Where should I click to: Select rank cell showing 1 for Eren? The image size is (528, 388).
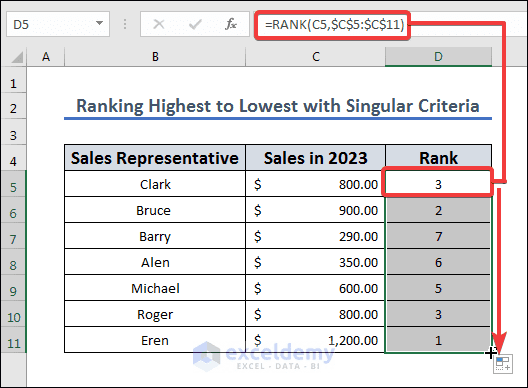tap(438, 340)
